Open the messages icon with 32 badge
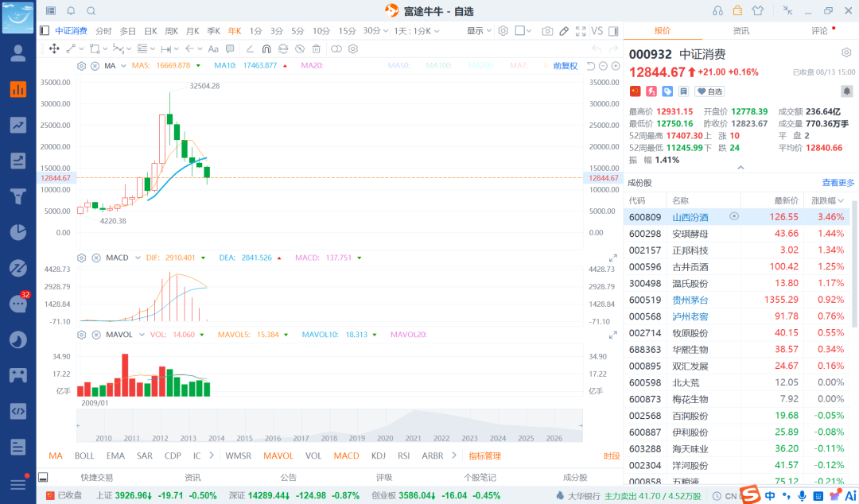Screen dimensions: 859x504 [18, 304]
